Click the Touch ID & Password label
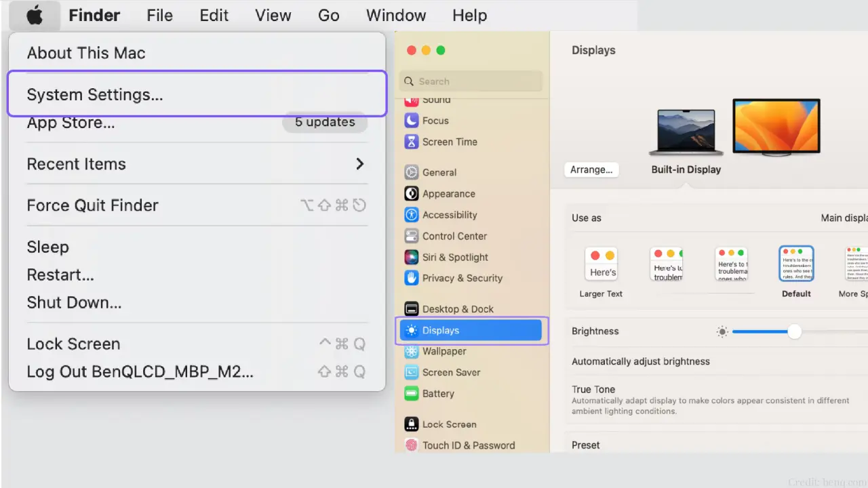The height and width of the screenshot is (488, 868). click(469, 445)
